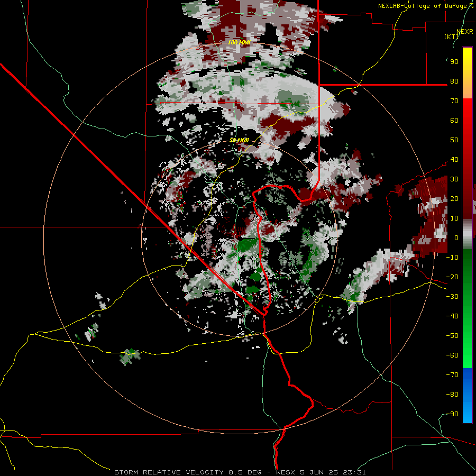The image size is (476, 476).
Task: Click the 70 value on velocity scale
Action: (454, 101)
